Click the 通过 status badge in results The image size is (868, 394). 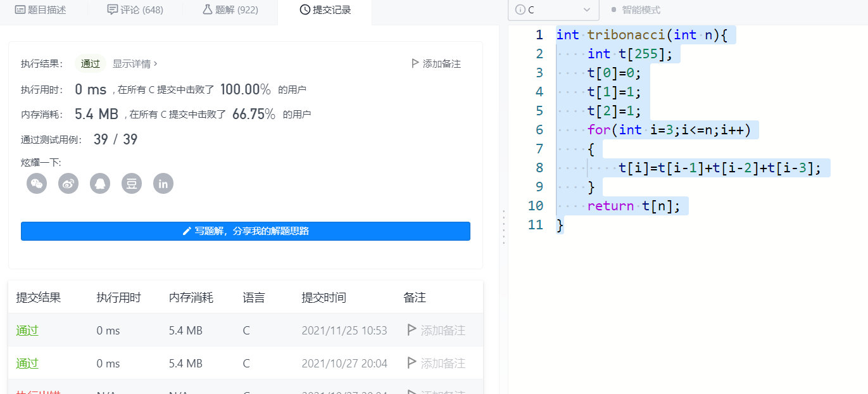(90, 63)
